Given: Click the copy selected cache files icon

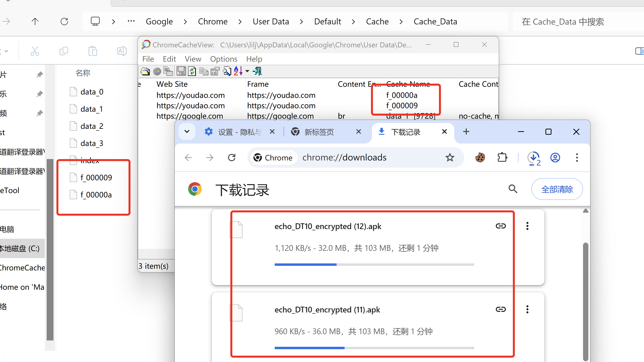Looking at the screenshot, I should pos(168,71).
